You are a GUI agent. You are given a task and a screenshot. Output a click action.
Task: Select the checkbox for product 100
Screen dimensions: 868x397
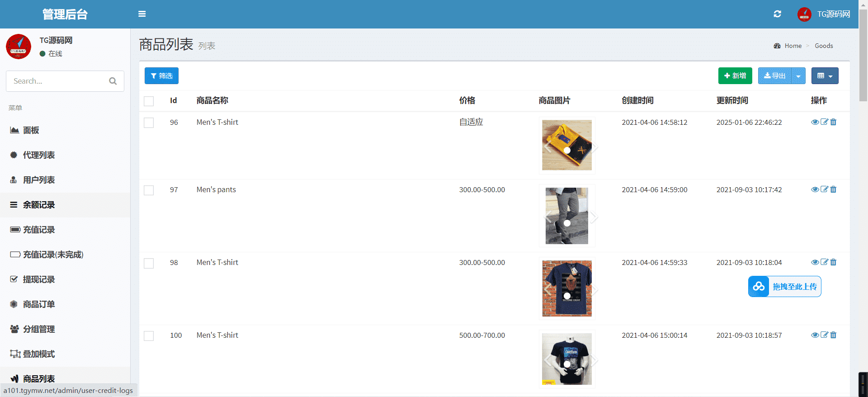click(149, 336)
